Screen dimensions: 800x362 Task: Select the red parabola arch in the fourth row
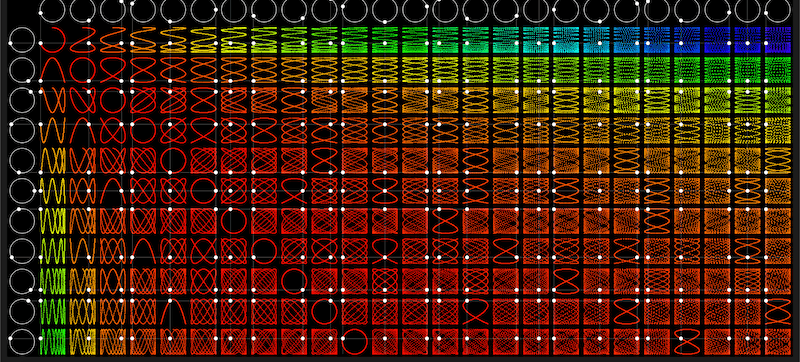[83, 131]
